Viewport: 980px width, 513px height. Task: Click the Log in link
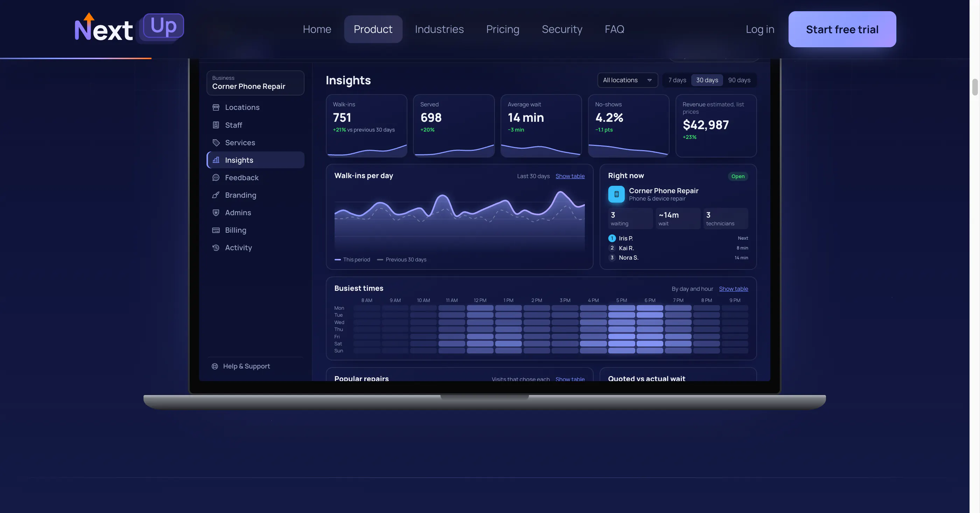[x=760, y=29]
